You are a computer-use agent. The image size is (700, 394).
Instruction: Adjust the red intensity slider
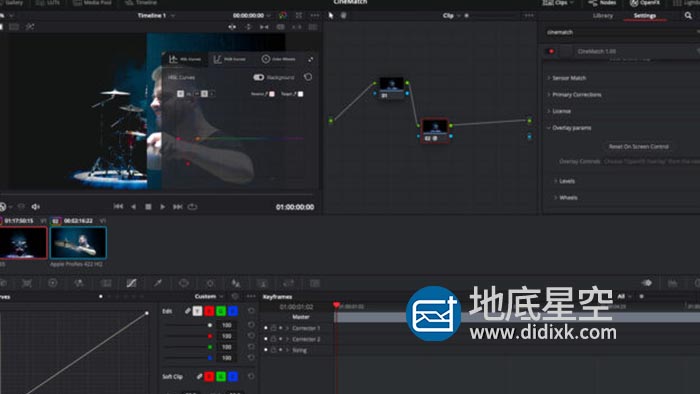pyautogui.click(x=187, y=336)
